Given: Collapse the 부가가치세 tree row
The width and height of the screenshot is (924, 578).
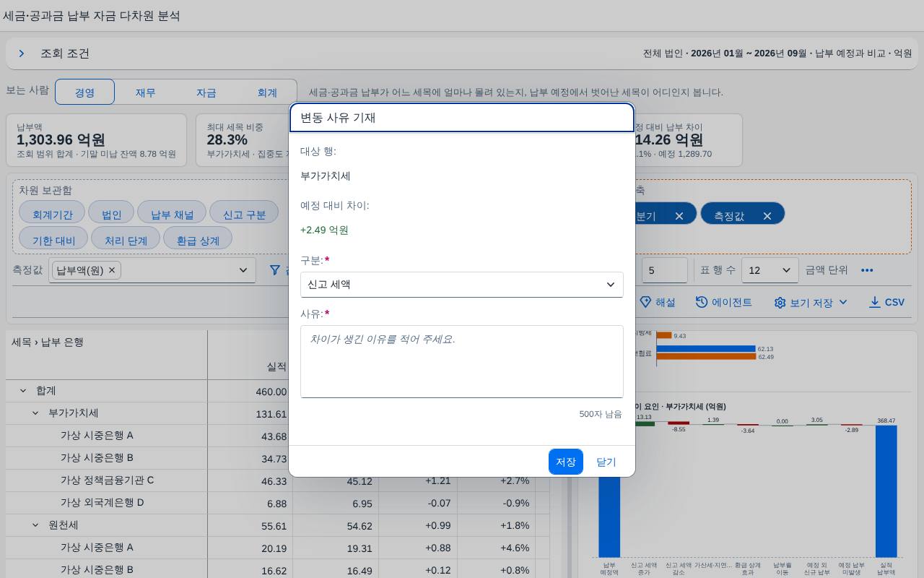Looking at the screenshot, I should [35, 413].
